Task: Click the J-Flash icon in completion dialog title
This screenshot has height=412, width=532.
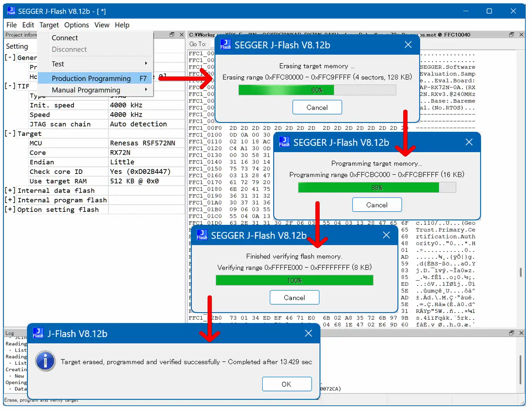Action: click(38, 333)
